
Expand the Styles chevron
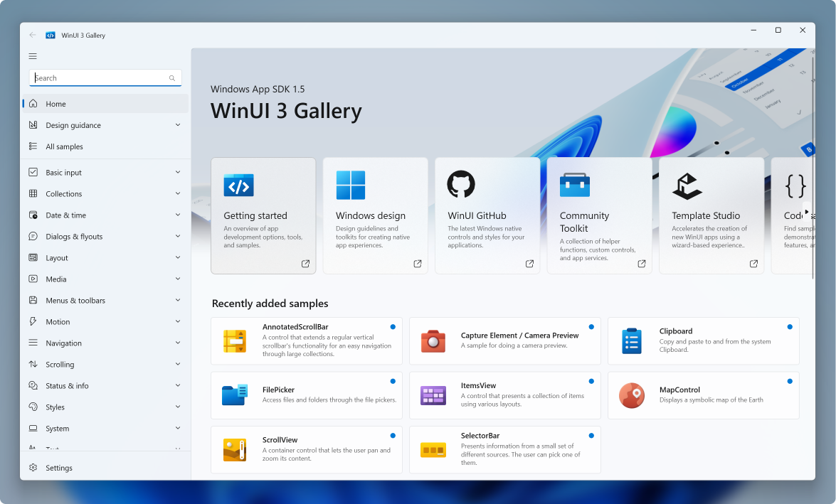pos(178,407)
